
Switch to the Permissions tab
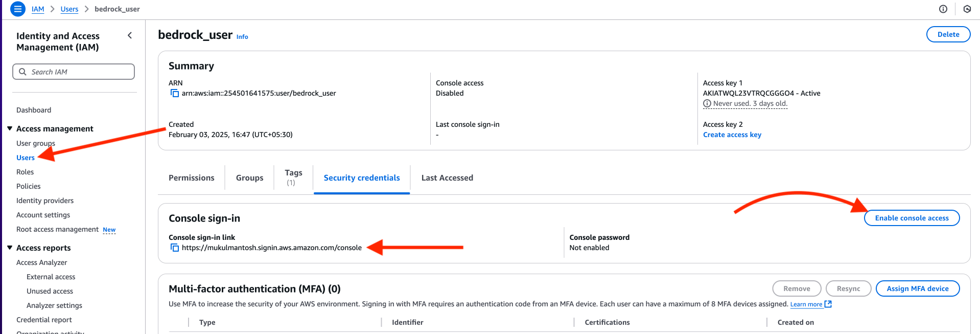(192, 177)
